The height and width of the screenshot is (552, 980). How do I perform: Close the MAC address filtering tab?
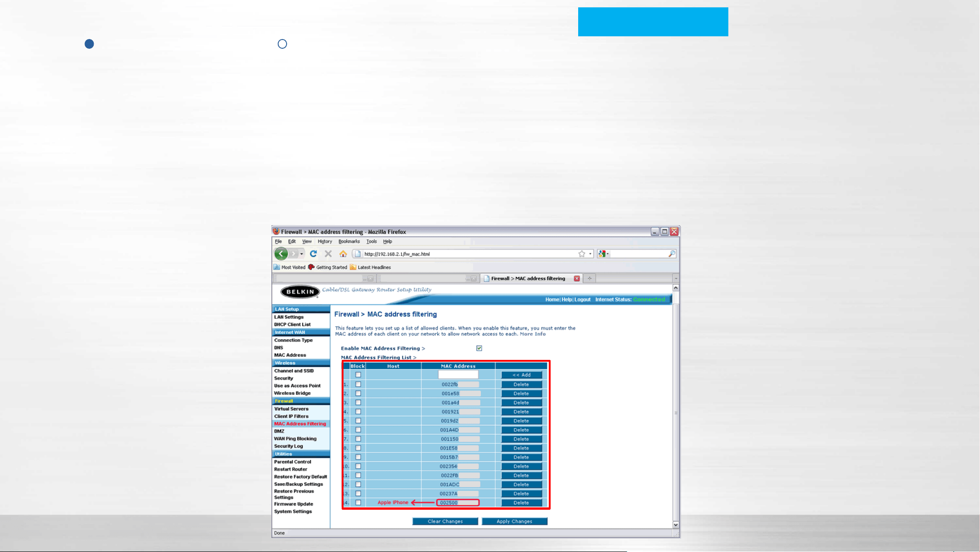(x=577, y=279)
